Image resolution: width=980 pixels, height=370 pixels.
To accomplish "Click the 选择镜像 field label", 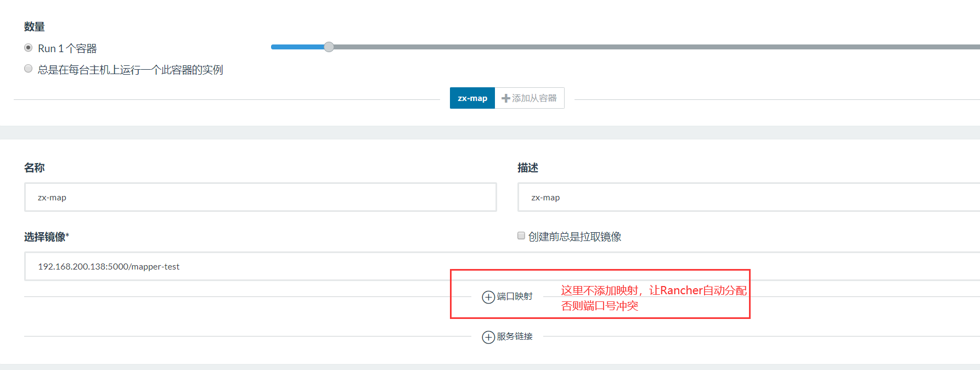I will (45, 237).
